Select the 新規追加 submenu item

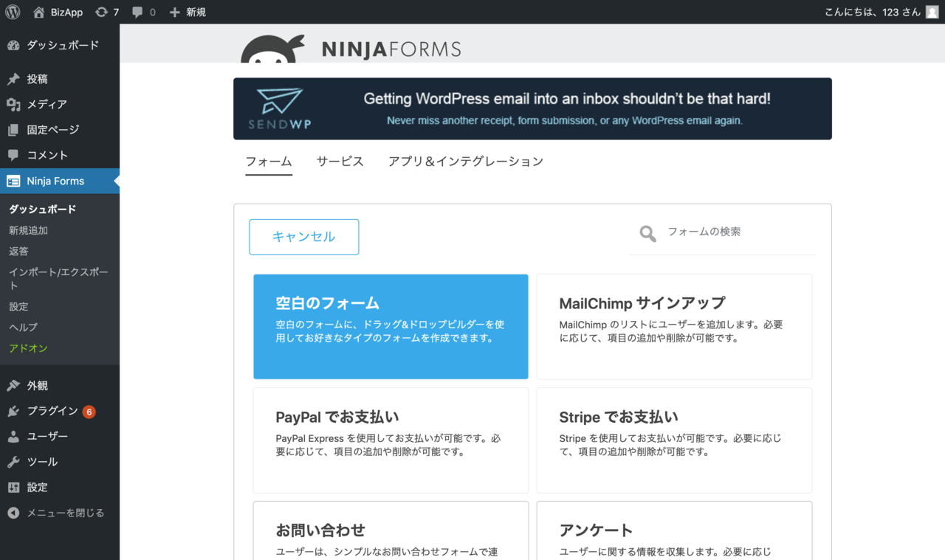coord(28,230)
